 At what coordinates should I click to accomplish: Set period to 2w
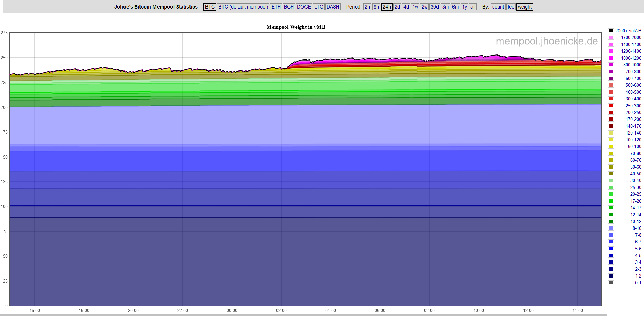click(424, 7)
